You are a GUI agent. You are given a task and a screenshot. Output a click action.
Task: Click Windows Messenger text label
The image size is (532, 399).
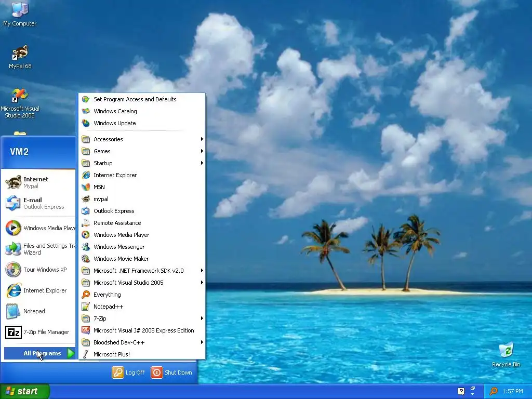tap(119, 247)
